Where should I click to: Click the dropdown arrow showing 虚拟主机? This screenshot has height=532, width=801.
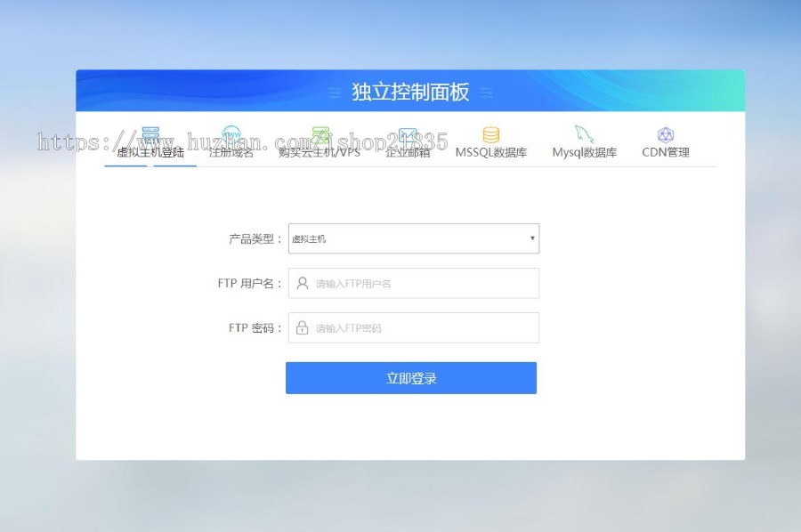(531, 238)
